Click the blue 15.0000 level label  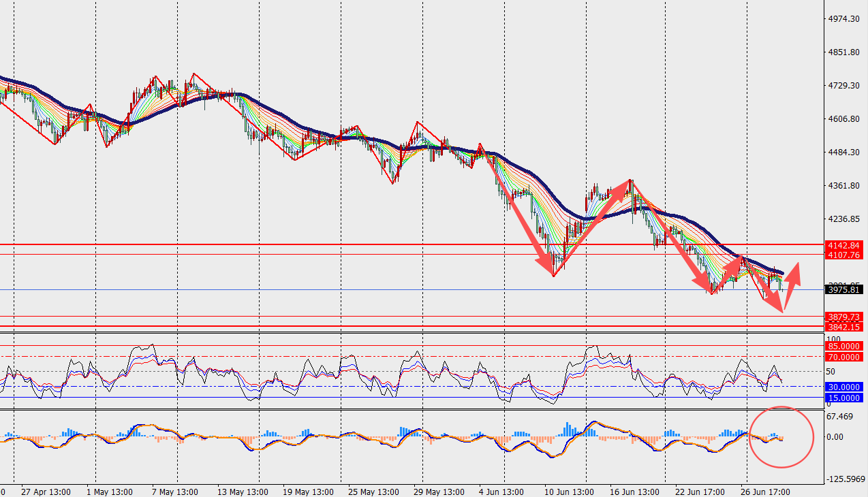[843, 398]
